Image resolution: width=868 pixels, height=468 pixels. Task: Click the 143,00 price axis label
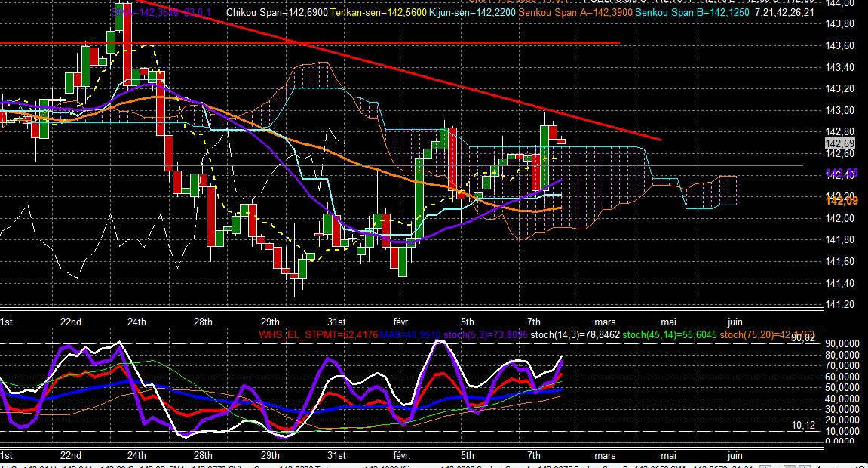(839, 110)
